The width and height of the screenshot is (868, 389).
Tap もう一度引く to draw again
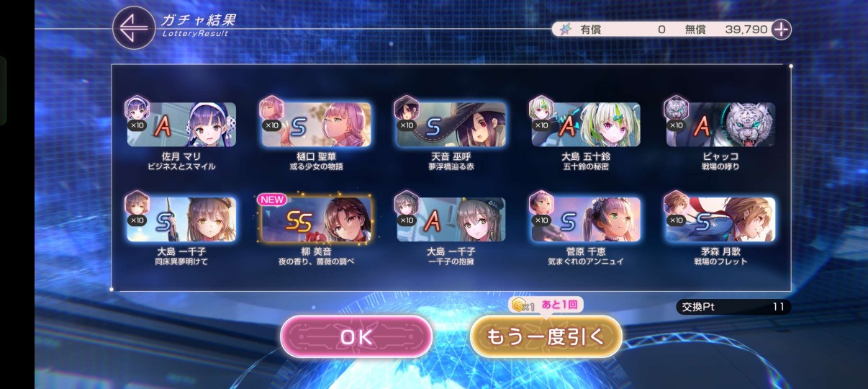pos(546,336)
